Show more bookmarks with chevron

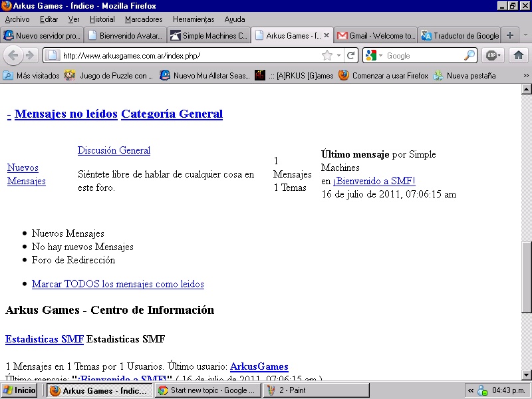click(526, 76)
